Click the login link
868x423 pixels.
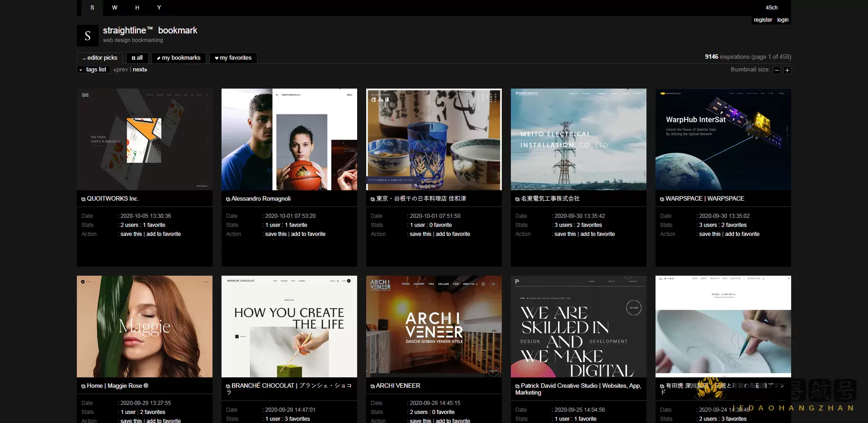click(x=783, y=20)
